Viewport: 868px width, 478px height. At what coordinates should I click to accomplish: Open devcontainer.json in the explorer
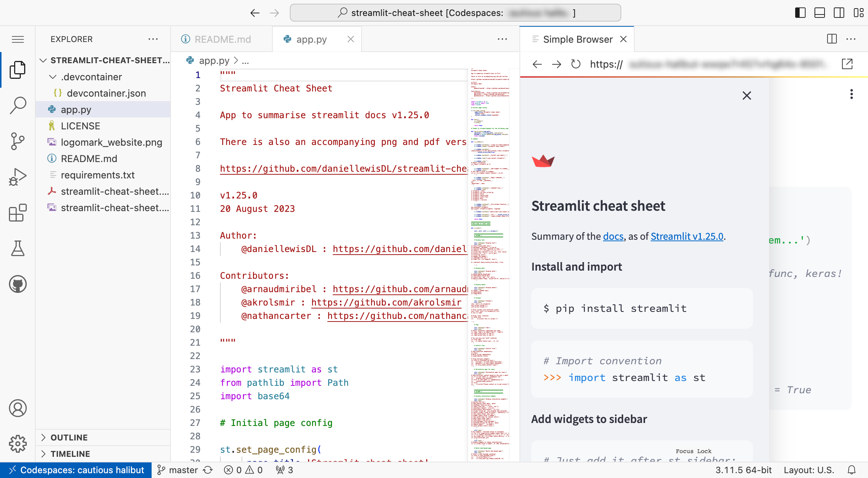pos(103,93)
